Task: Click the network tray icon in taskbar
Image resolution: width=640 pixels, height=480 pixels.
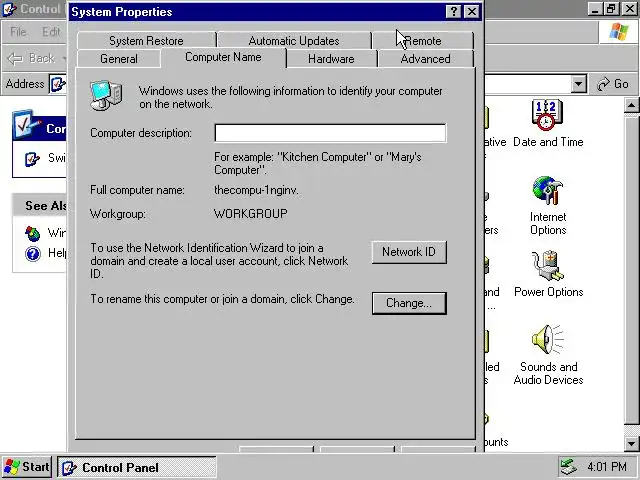Action: [x=569, y=467]
